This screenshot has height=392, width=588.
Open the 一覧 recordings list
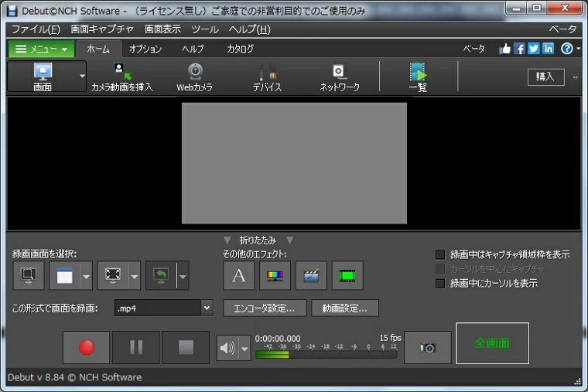pos(418,77)
